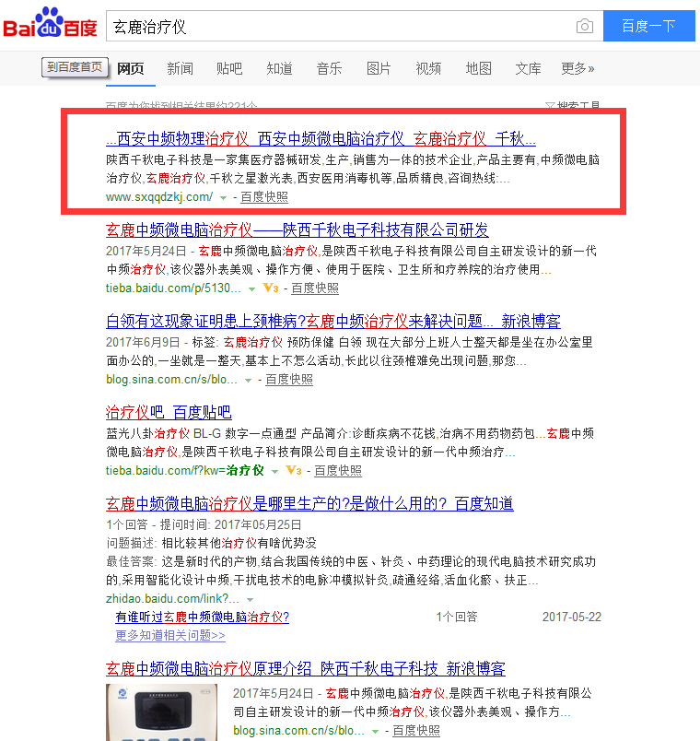Expand dropdown arrow next to www.sxqqdzkj.com
The image size is (700, 741).
(x=223, y=198)
